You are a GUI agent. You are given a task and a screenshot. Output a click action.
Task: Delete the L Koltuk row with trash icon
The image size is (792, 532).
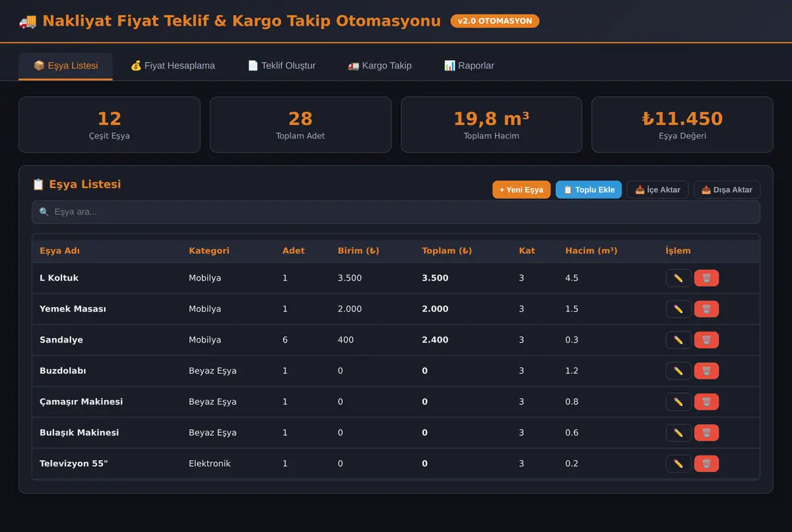706,278
